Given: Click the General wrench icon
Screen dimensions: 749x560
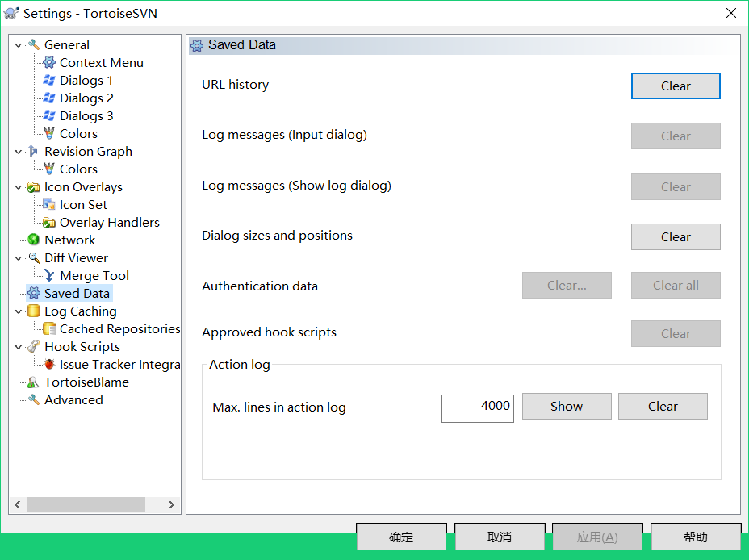Looking at the screenshot, I should pos(33,45).
